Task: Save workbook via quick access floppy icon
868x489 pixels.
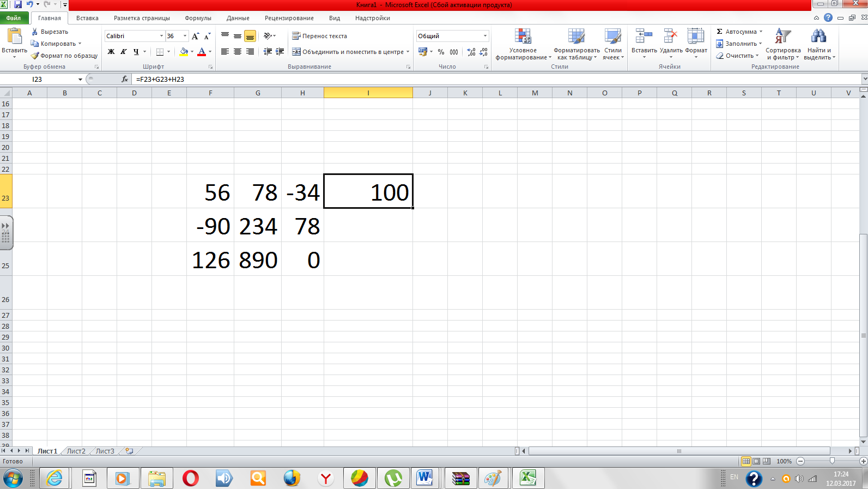Action: click(17, 4)
